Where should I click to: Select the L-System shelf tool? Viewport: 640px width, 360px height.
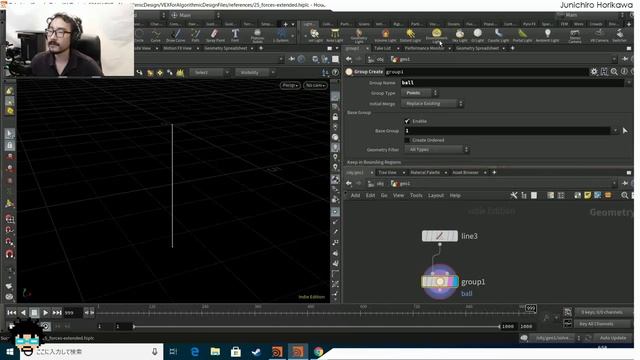(281, 36)
